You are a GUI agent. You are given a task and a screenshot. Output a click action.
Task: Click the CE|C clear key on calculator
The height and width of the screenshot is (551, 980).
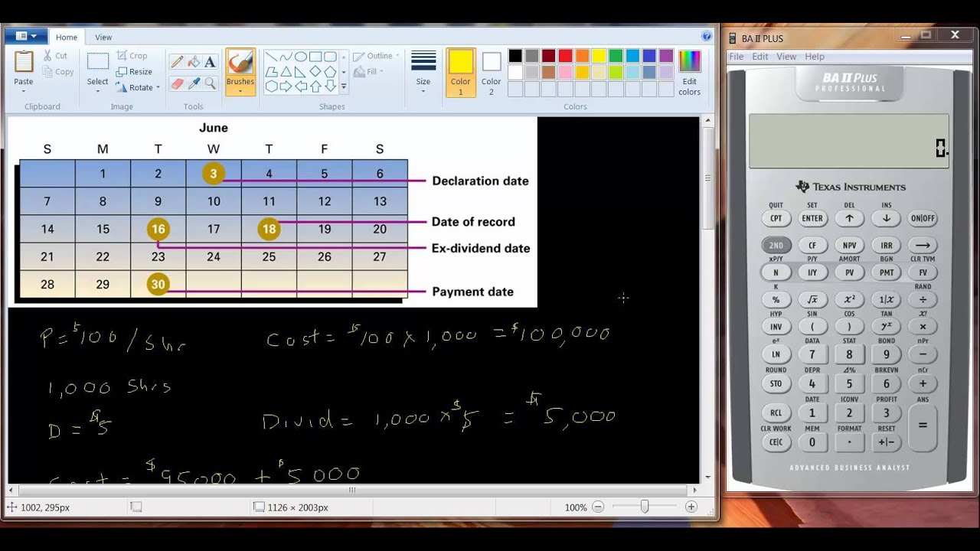[776, 442]
